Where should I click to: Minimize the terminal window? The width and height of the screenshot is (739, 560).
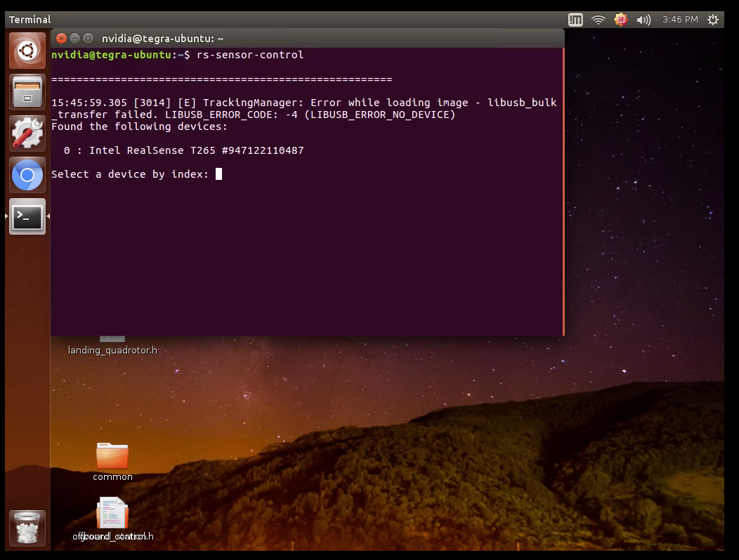click(74, 38)
